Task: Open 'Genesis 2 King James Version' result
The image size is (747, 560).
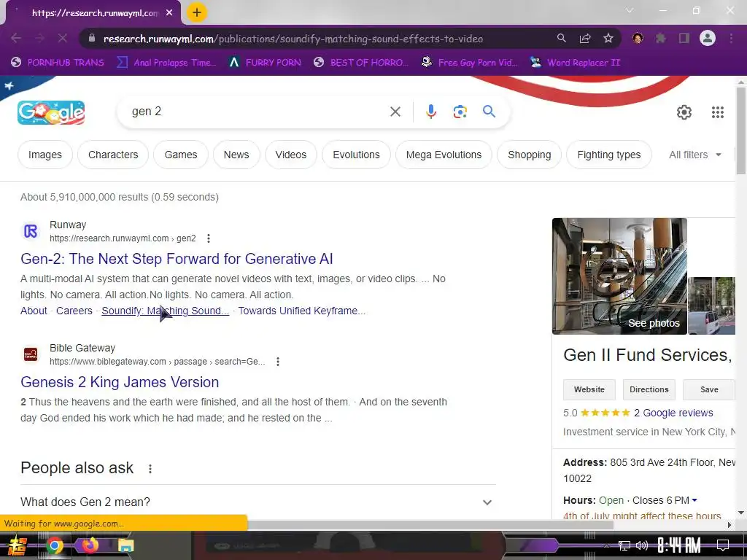Action: (120, 382)
